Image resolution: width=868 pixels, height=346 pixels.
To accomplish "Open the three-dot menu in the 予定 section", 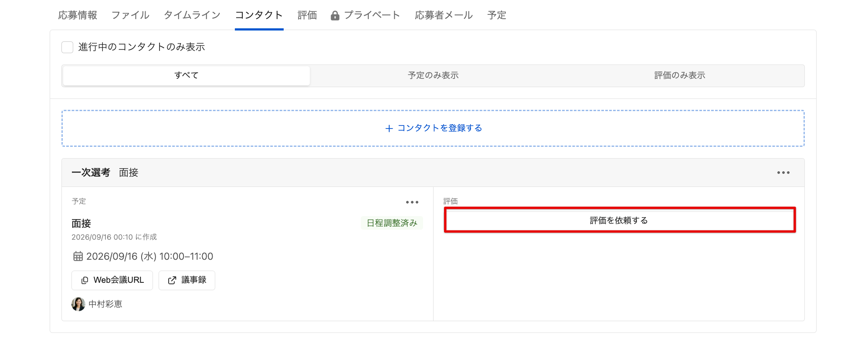I will 412,202.
